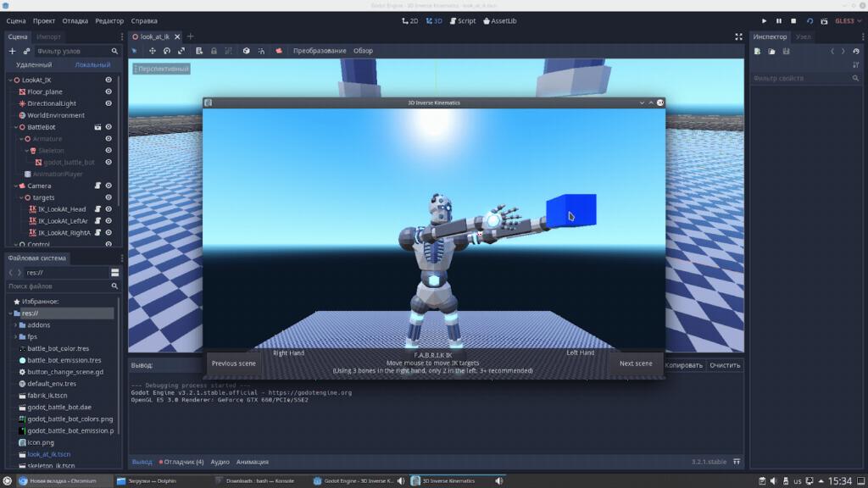This screenshot has width=868, height=488.
Task: Open the Перспективный viewport menu
Action: point(162,69)
